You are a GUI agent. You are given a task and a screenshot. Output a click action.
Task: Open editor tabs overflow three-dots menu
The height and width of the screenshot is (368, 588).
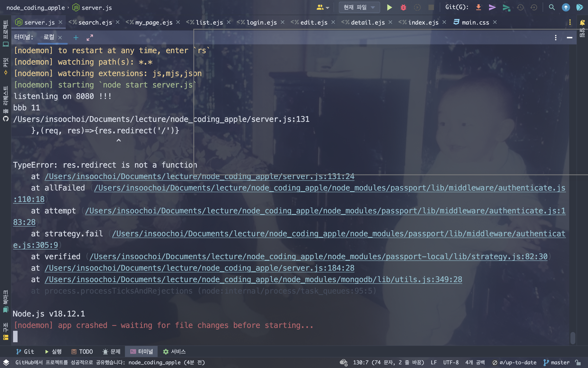click(x=570, y=22)
